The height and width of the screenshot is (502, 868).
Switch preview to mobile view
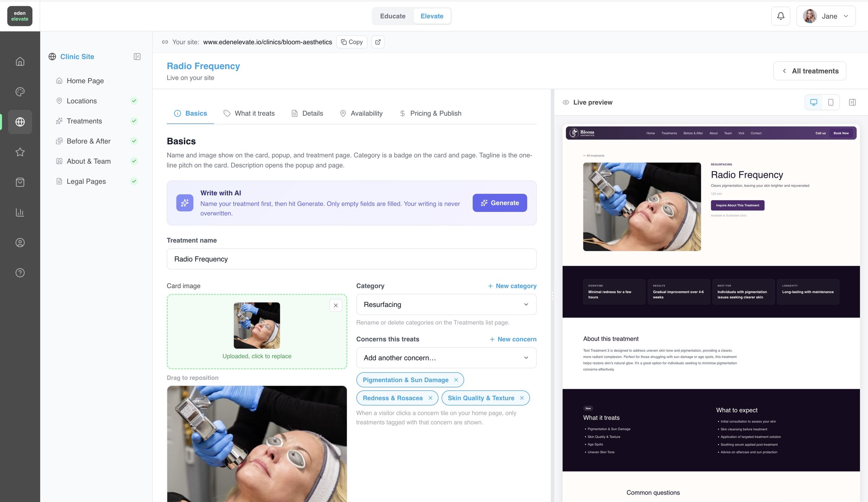coord(831,102)
